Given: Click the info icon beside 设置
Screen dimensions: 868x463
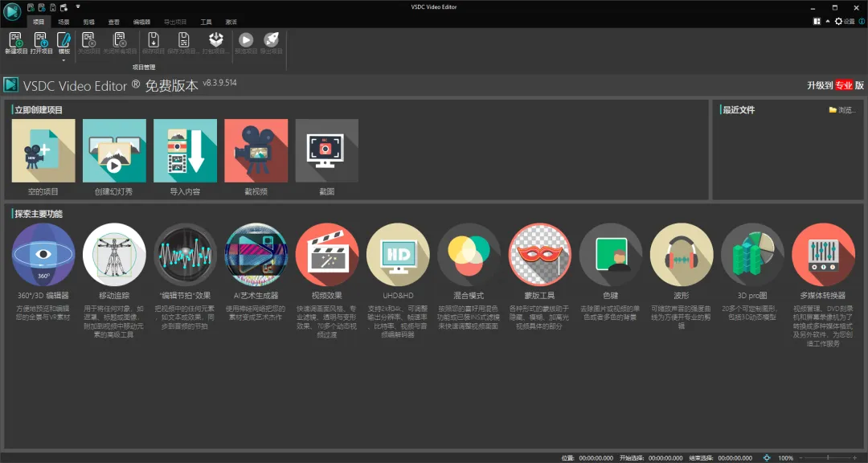Looking at the screenshot, I should click(x=862, y=22).
